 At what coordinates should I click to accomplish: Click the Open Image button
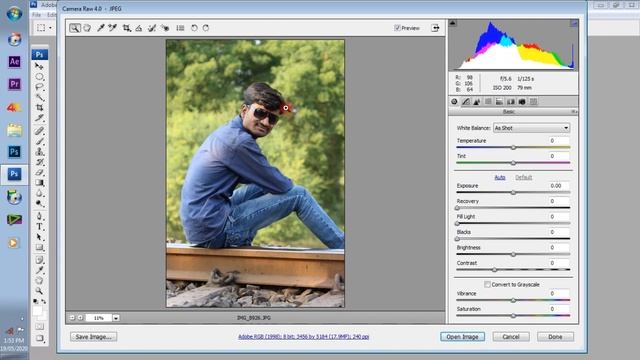coord(462,337)
